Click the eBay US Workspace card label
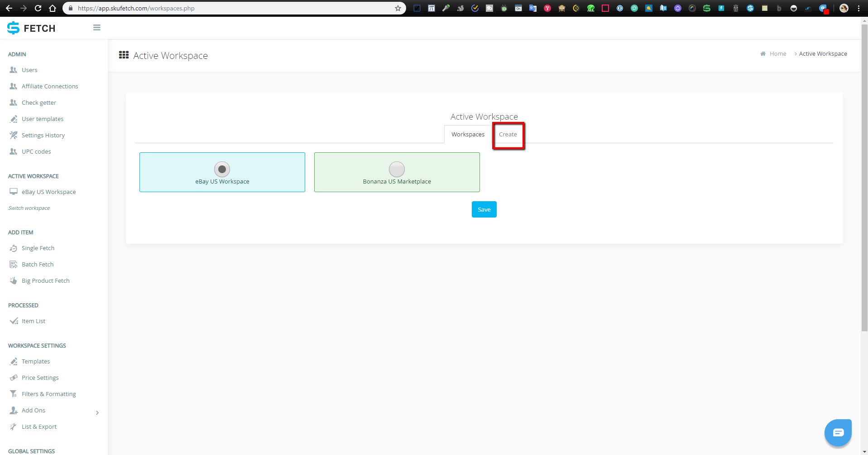The image size is (868, 455). pyautogui.click(x=222, y=181)
